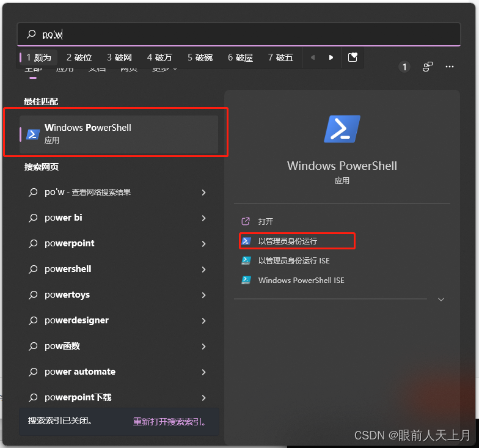Click 重新打开搜索索引 link
This screenshot has height=448, width=479.
point(169,422)
